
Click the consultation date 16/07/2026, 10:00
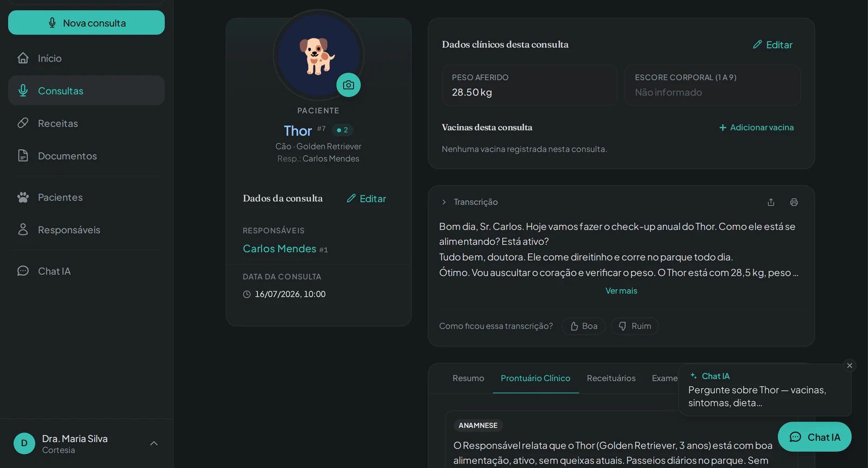(x=290, y=294)
